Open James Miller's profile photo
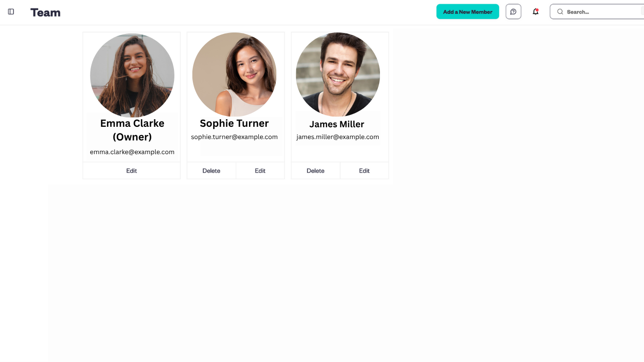 click(338, 74)
